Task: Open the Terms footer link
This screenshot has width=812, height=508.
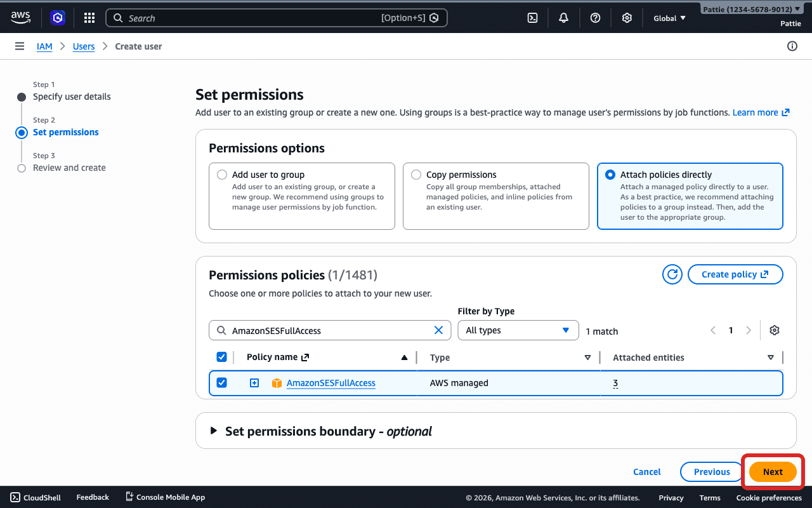Action: (710, 498)
